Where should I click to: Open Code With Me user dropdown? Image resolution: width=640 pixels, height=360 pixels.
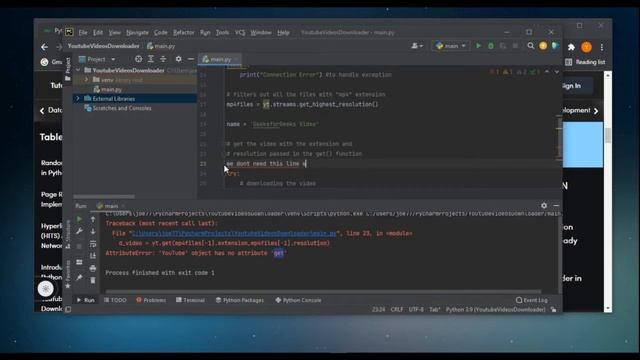pos(417,46)
